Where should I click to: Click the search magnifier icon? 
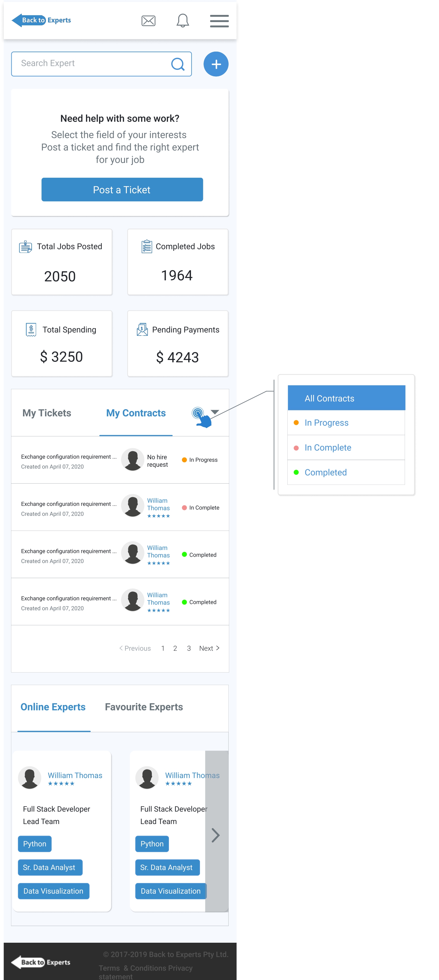[x=178, y=64]
